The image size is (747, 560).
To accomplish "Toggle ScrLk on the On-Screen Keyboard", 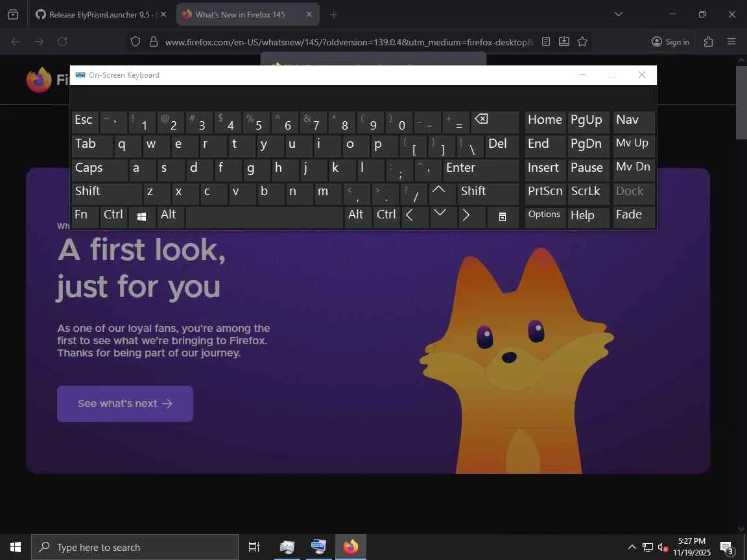I will coord(588,193).
